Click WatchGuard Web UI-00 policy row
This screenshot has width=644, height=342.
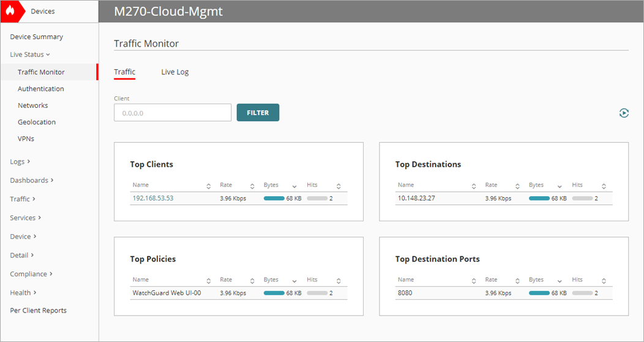[x=239, y=293]
